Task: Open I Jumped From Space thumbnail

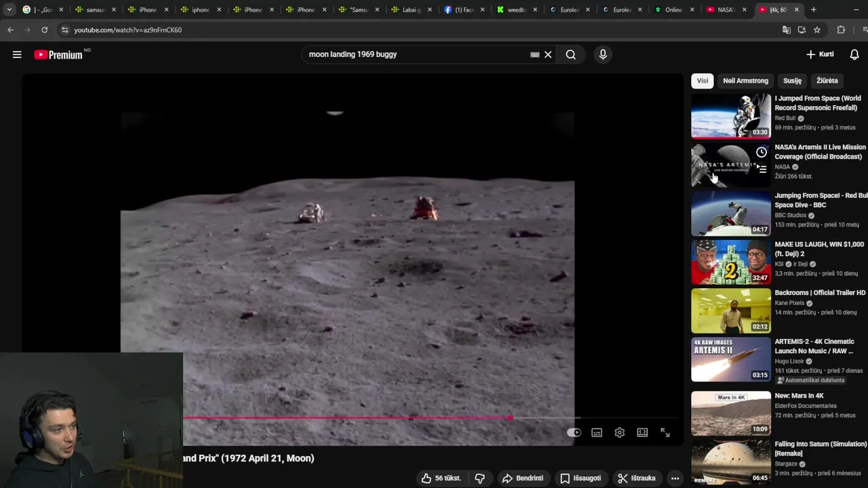Action: (731, 116)
